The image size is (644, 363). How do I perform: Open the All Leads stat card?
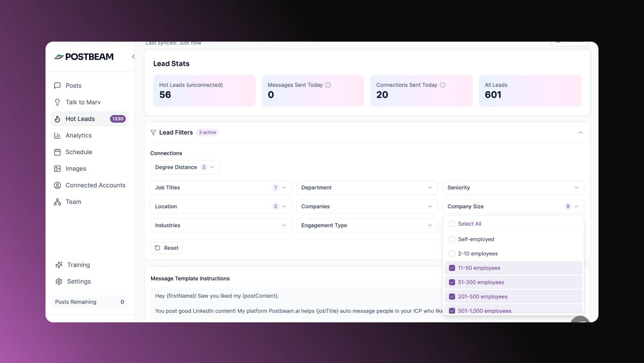(530, 91)
